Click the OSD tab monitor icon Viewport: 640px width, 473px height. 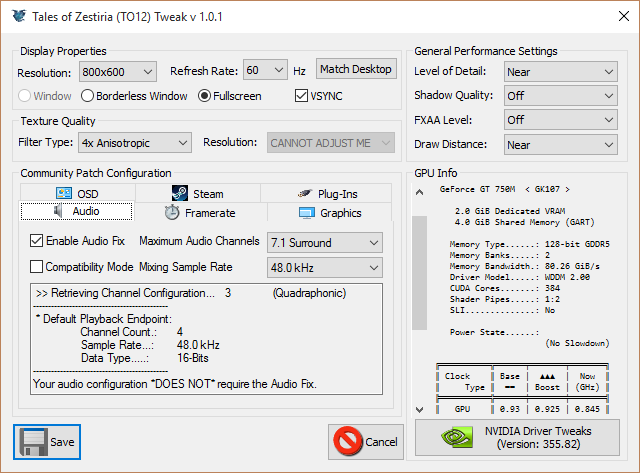click(x=64, y=193)
